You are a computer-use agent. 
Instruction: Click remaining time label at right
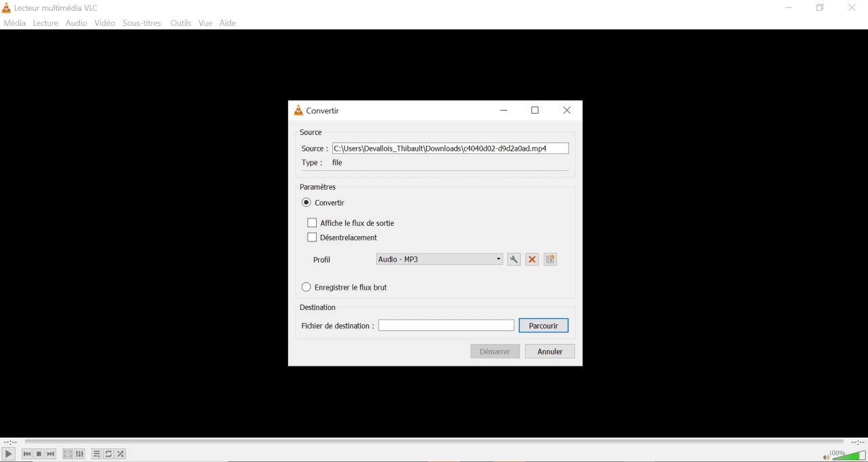(858, 442)
